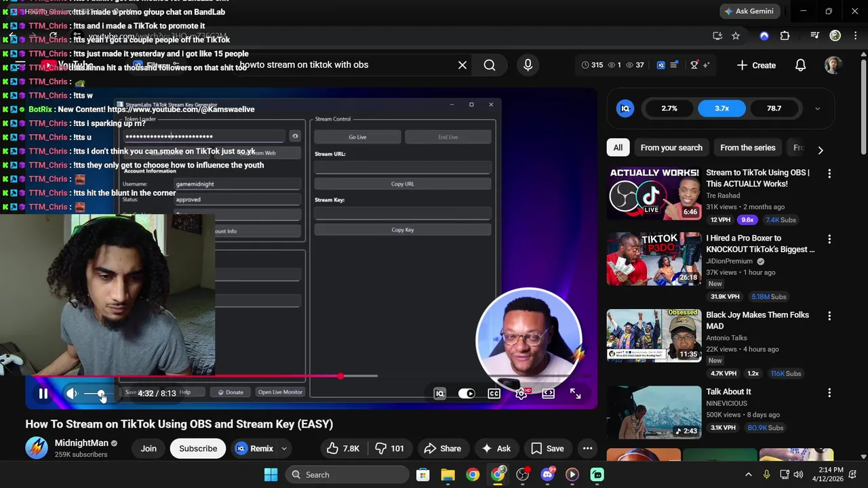Open Talk About It video title
The width and height of the screenshot is (868, 488).
pyautogui.click(x=728, y=392)
